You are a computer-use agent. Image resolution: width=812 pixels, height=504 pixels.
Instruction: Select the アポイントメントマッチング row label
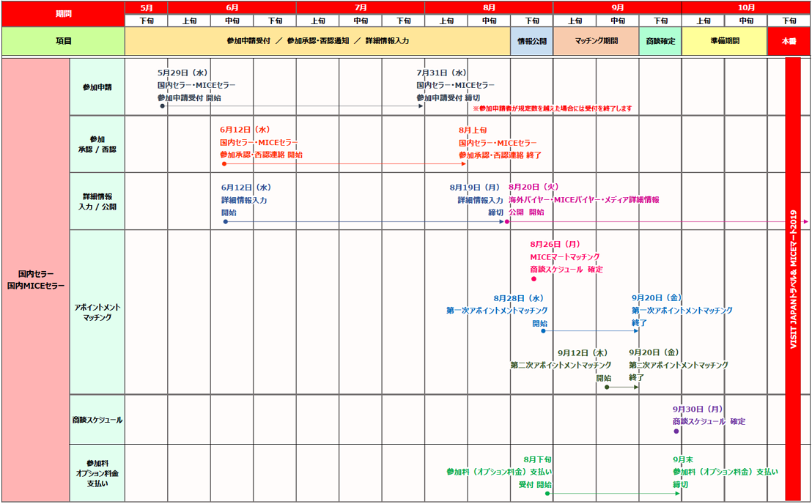click(97, 312)
